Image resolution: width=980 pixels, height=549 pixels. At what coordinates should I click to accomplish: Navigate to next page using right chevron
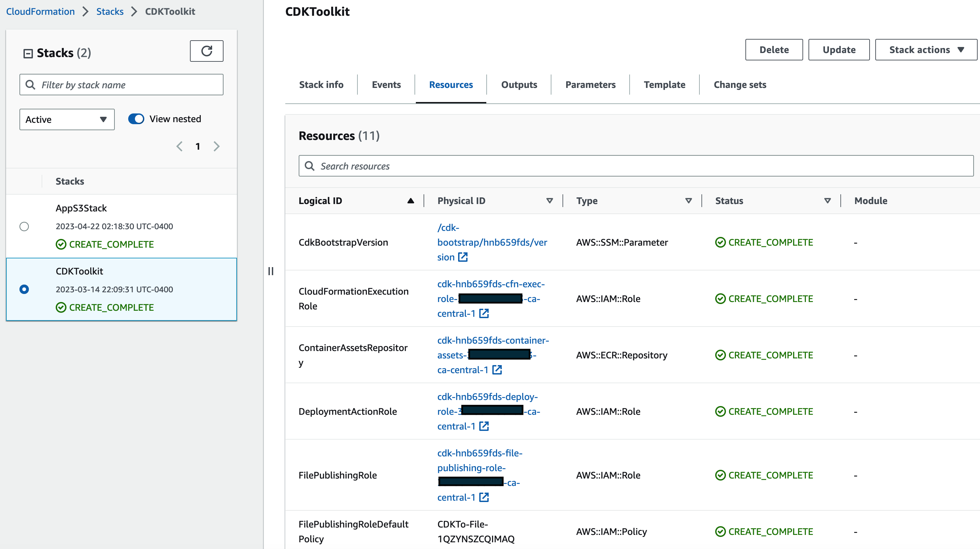(217, 146)
